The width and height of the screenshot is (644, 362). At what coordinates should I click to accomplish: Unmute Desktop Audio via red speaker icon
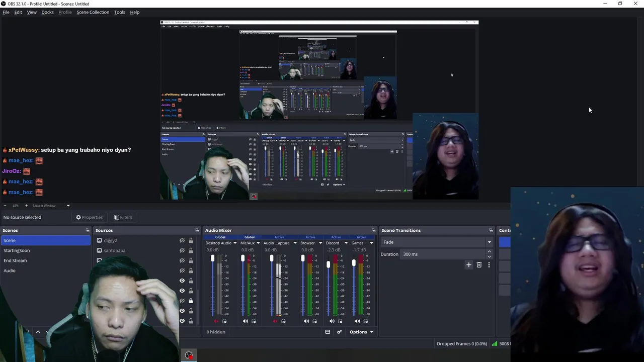[x=216, y=321]
